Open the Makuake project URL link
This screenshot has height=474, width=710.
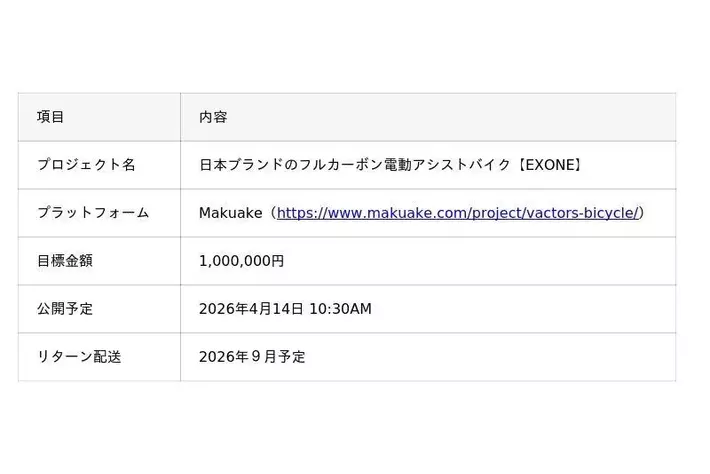(457, 213)
